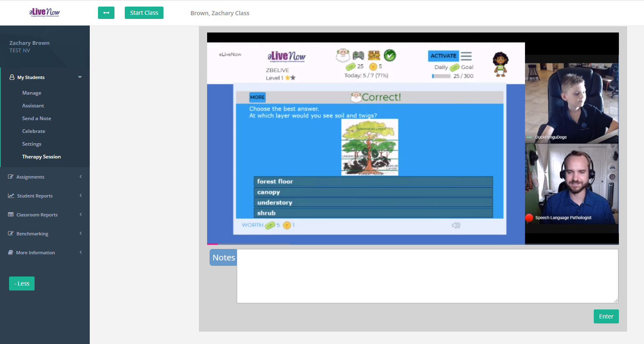Open Manage under My Students
The height and width of the screenshot is (344, 644).
pos(32,93)
